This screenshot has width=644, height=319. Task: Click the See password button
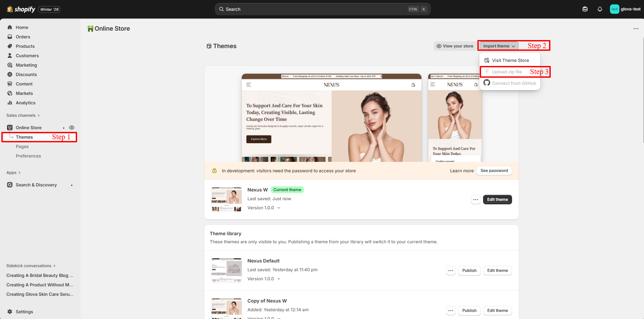click(494, 171)
